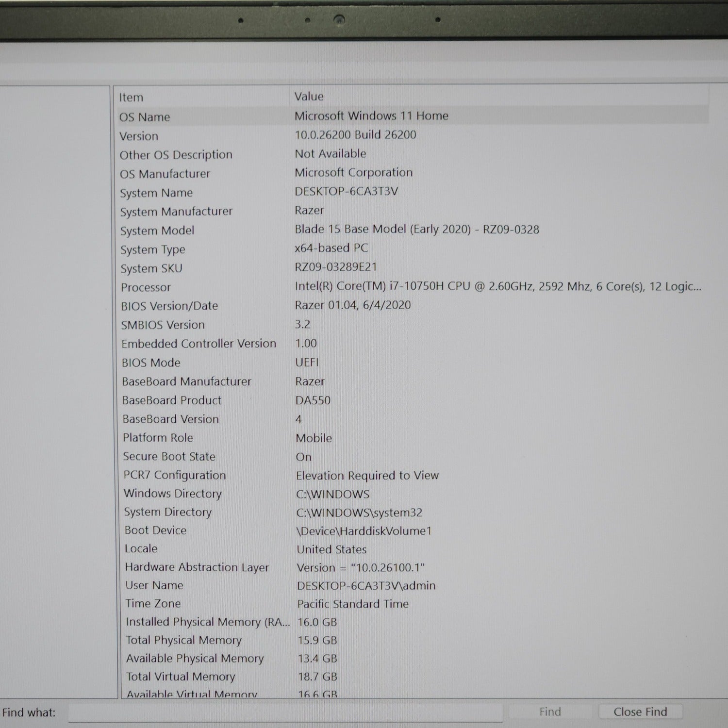Highlight the System Name row
This screenshot has width=728, height=728.
(156, 193)
